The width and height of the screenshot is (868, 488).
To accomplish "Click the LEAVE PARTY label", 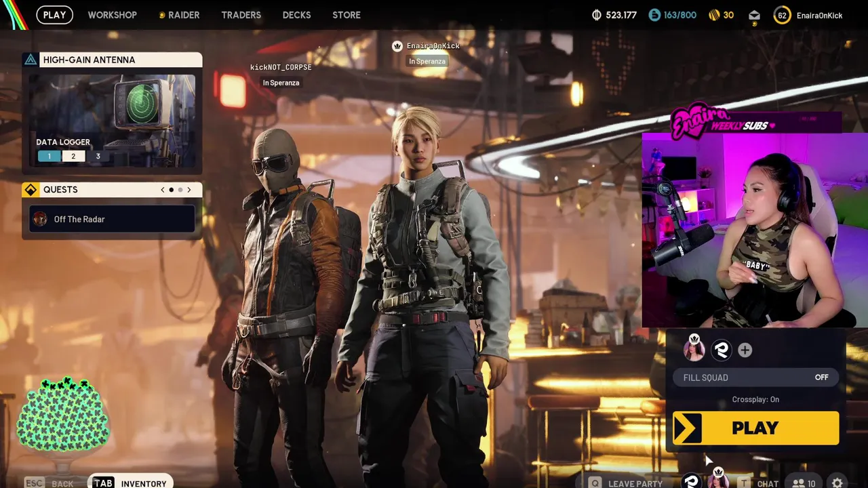I will pos(635,483).
